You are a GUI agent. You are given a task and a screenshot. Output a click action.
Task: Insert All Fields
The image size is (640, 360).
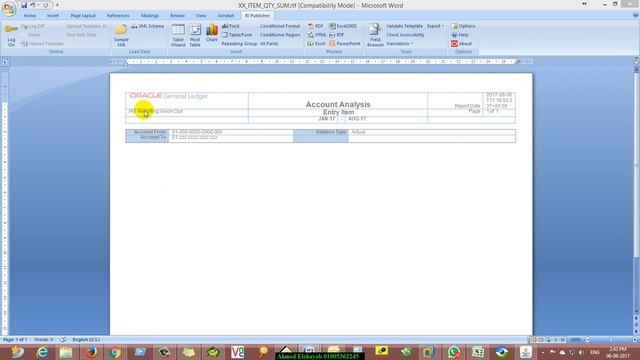pyautogui.click(x=269, y=44)
